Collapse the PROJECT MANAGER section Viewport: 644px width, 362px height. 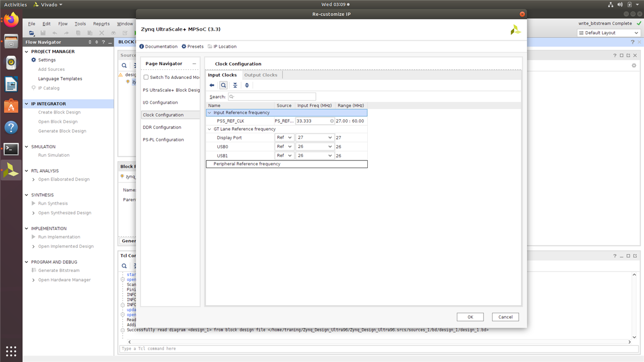[x=27, y=51]
